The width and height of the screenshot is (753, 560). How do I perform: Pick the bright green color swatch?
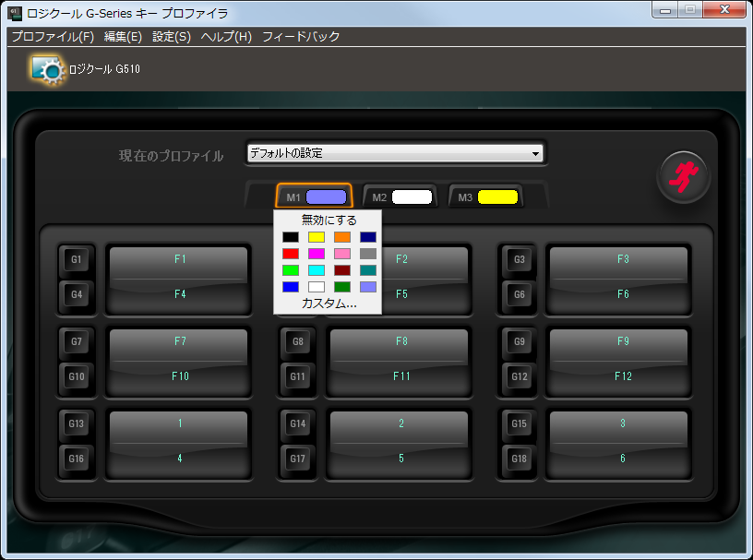tap(291, 270)
